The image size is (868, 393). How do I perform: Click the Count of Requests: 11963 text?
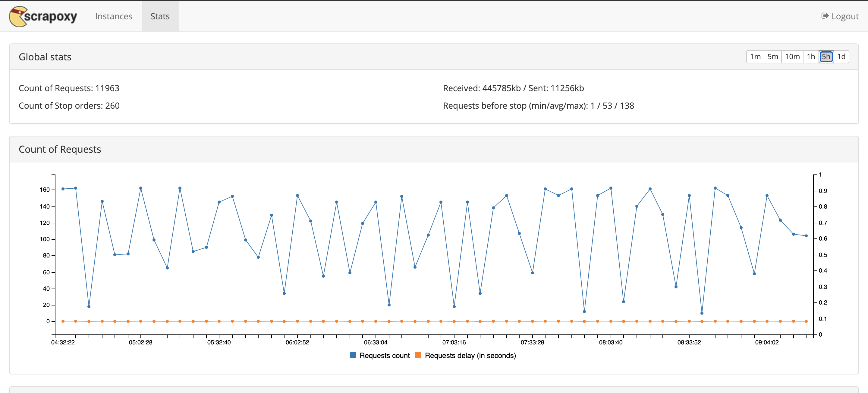[x=69, y=88]
